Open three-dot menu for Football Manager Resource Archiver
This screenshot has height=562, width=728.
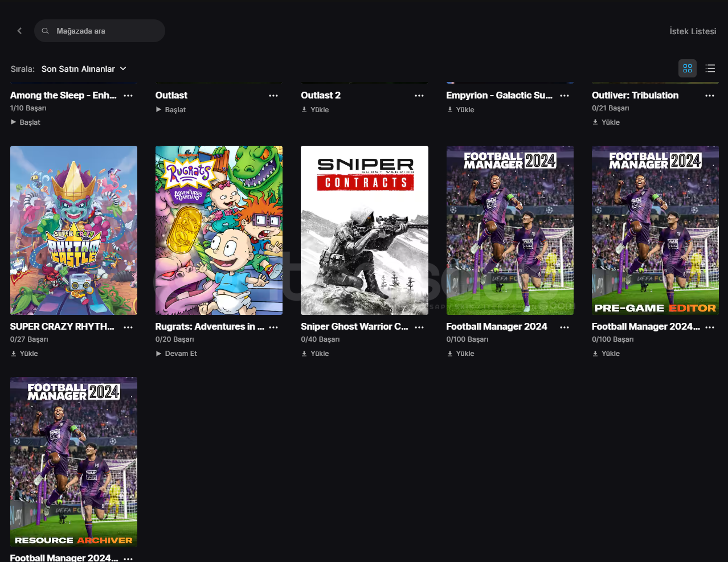click(x=128, y=558)
